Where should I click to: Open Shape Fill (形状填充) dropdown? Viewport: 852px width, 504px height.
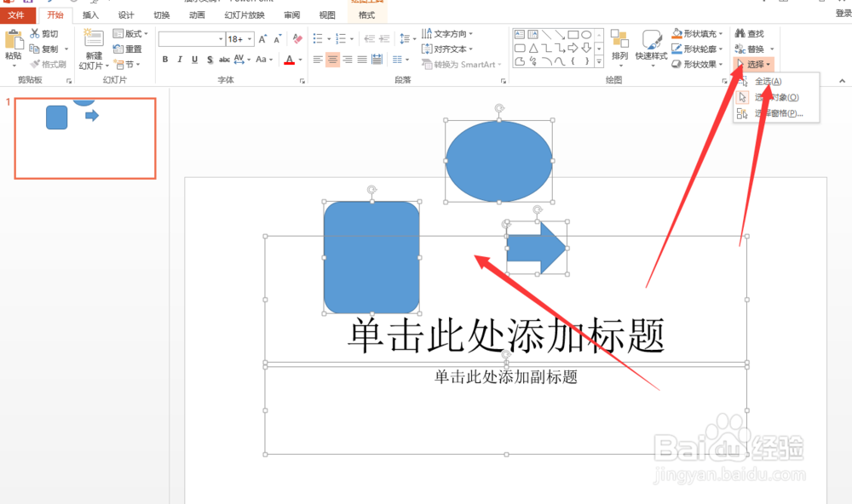pyautogui.click(x=697, y=34)
